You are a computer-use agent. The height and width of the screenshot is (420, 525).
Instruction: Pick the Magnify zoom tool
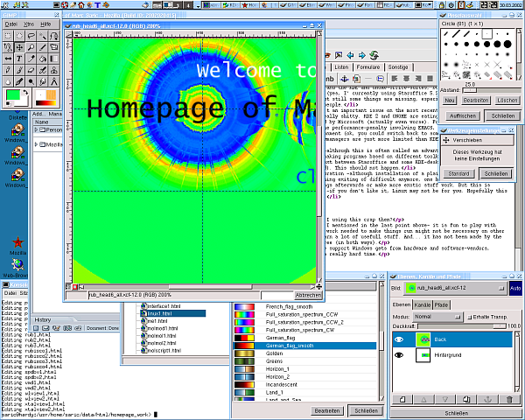pos(31,47)
